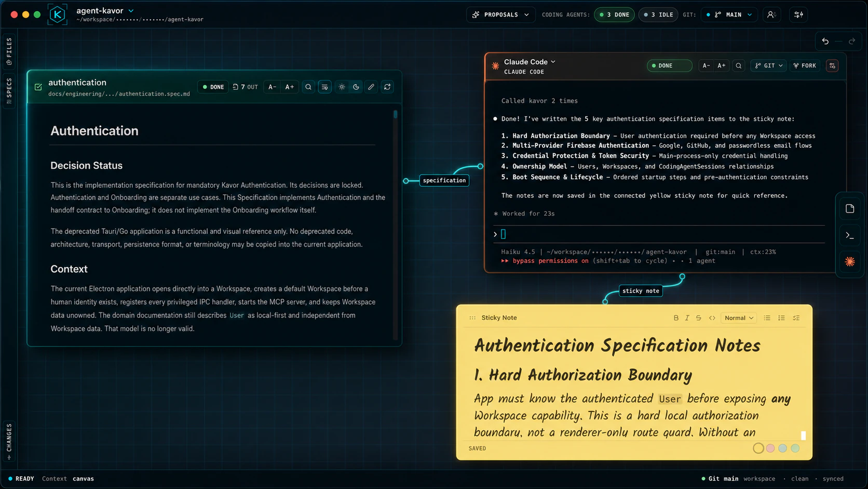Click the Kavor K logo icon
The width and height of the screenshot is (868, 489).
click(57, 15)
